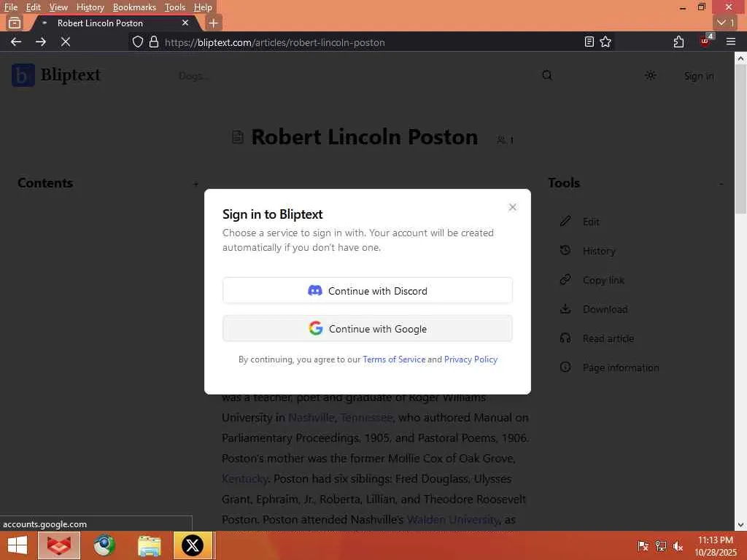
Task: Open the taskbar clock and date
Action: [716, 545]
